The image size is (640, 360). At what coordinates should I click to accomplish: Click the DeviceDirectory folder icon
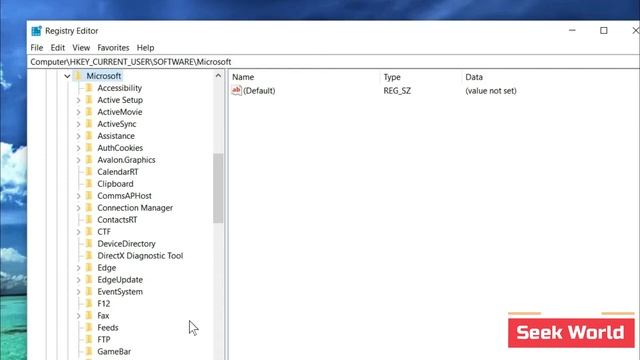coord(89,244)
